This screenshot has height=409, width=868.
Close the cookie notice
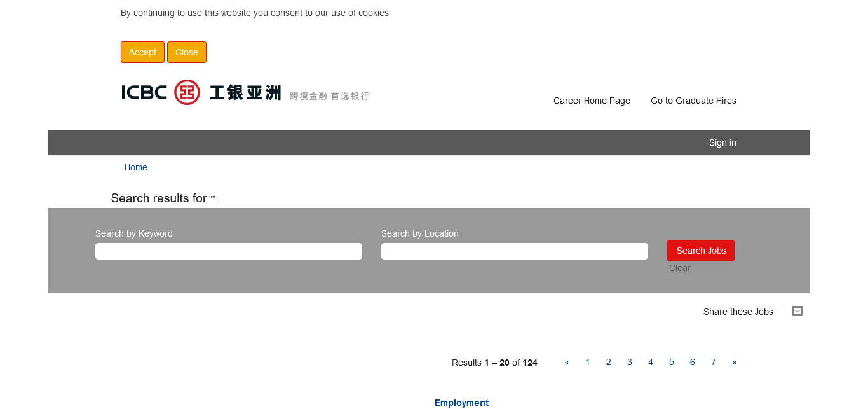click(x=187, y=52)
